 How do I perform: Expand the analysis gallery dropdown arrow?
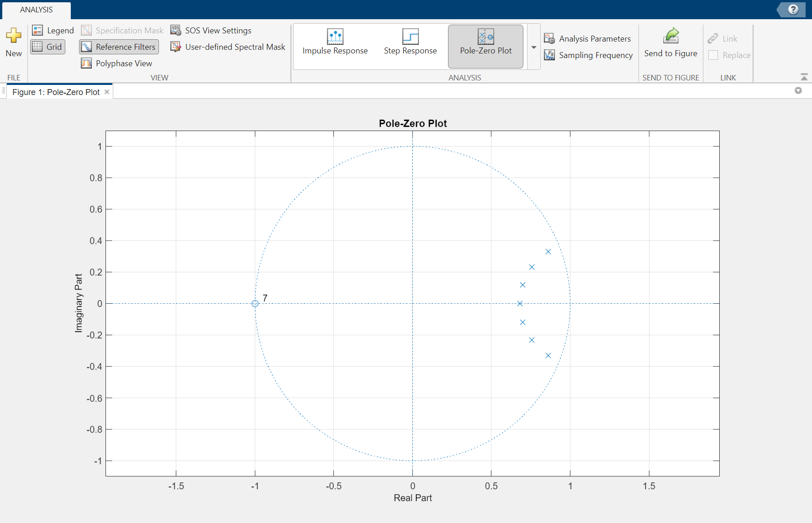533,48
